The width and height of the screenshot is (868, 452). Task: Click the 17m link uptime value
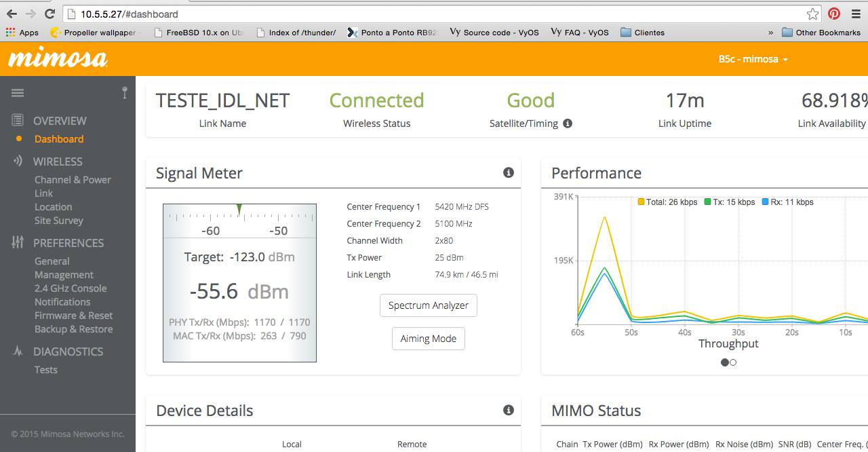pos(685,100)
